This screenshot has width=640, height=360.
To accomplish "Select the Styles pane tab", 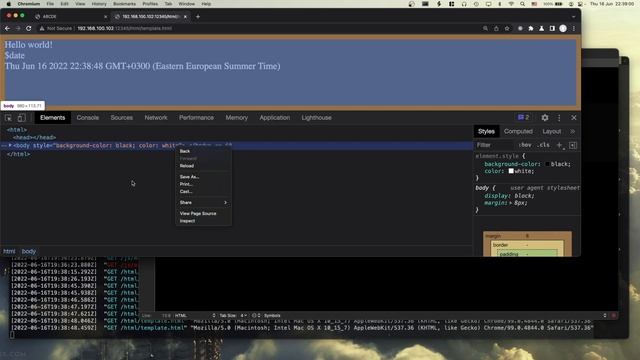I will coord(486,131).
